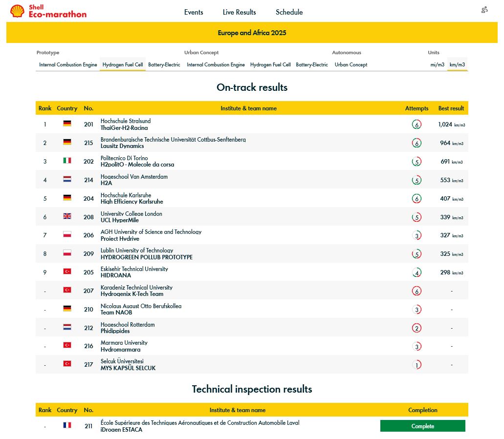Click the Polish flag for Project Hydrive
The height and width of the screenshot is (439, 504).
[x=67, y=235]
